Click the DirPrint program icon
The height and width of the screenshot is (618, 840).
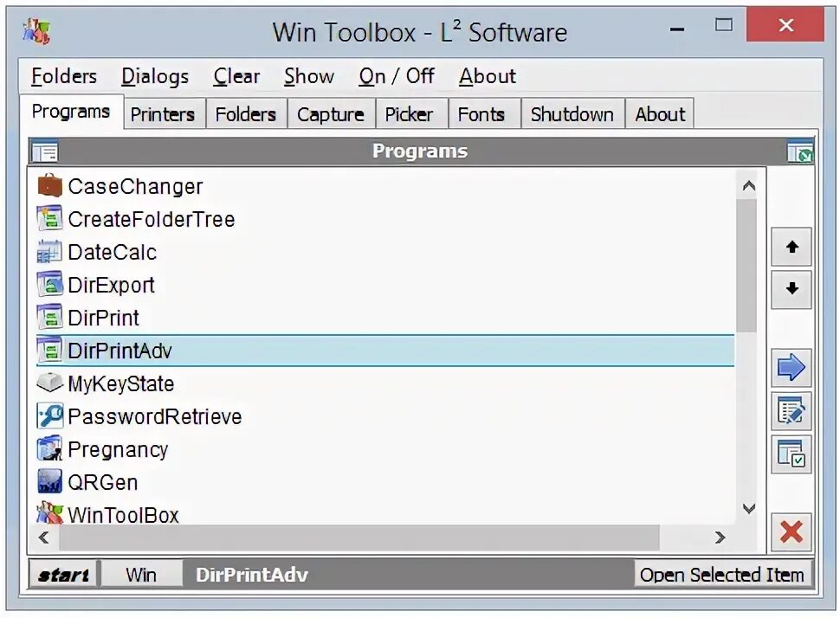(x=50, y=318)
